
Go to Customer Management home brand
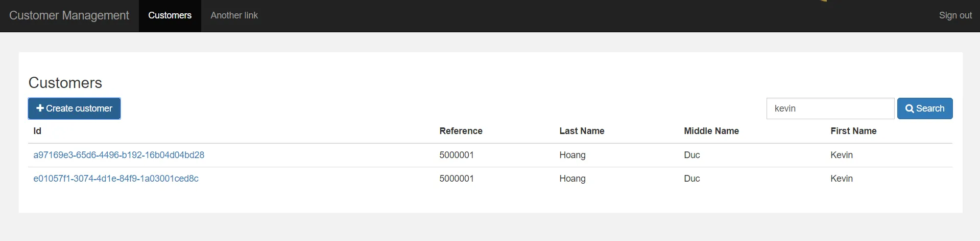[69, 15]
